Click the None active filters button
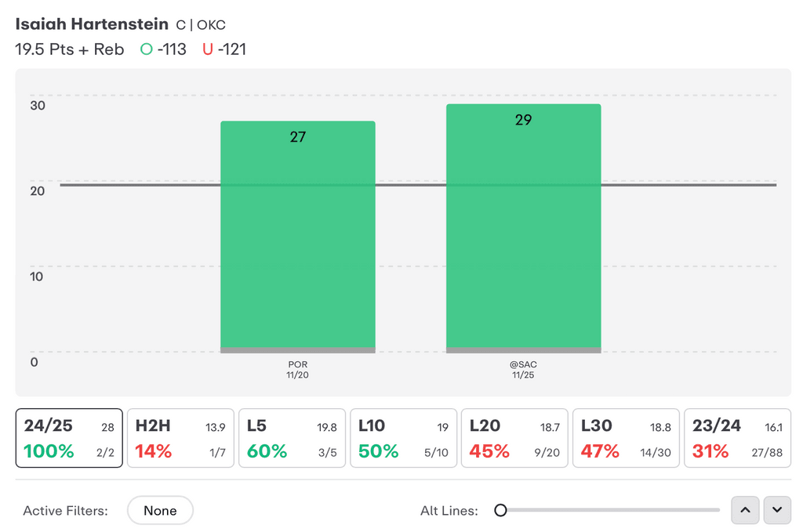This screenshot has width=803, height=532. pyautogui.click(x=160, y=511)
